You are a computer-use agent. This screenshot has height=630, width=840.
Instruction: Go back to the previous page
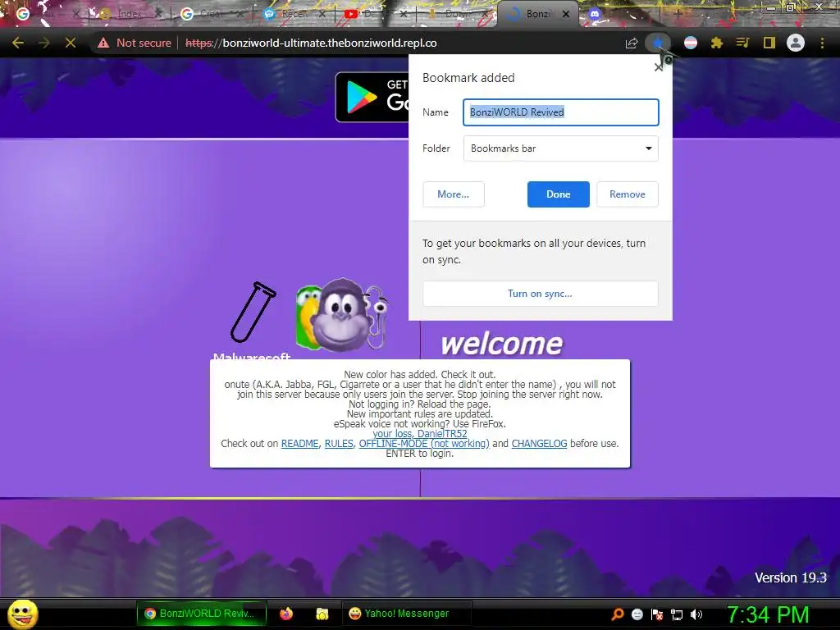[x=18, y=43]
